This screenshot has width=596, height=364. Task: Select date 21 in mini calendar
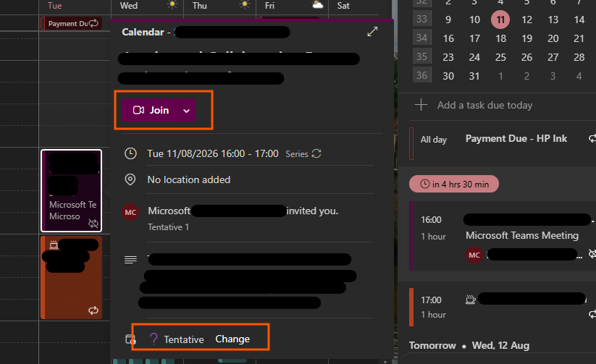coord(579,38)
